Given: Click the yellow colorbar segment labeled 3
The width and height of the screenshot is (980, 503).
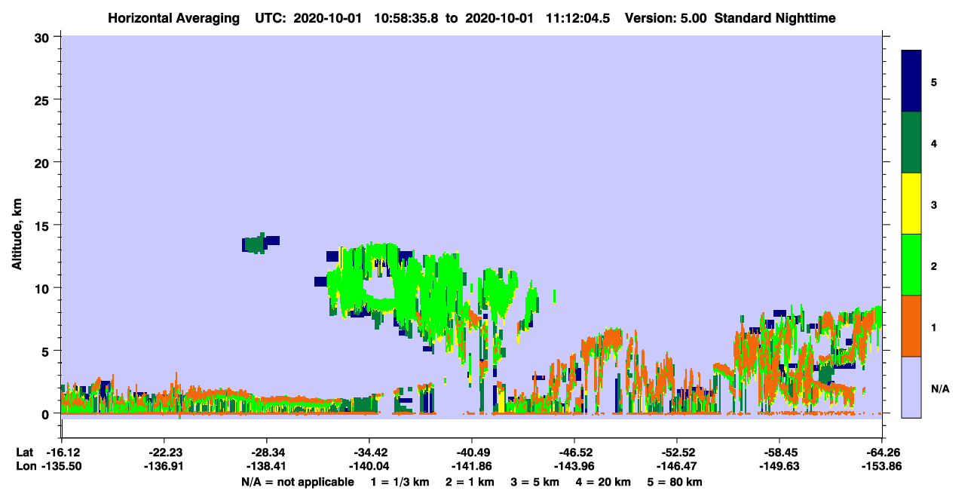Looking at the screenshot, I should coord(911,204).
